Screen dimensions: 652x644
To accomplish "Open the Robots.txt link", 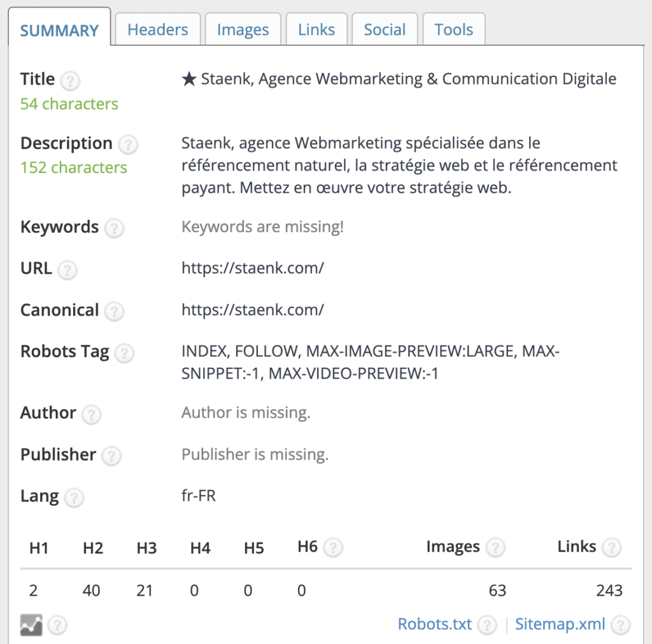I will click(435, 624).
